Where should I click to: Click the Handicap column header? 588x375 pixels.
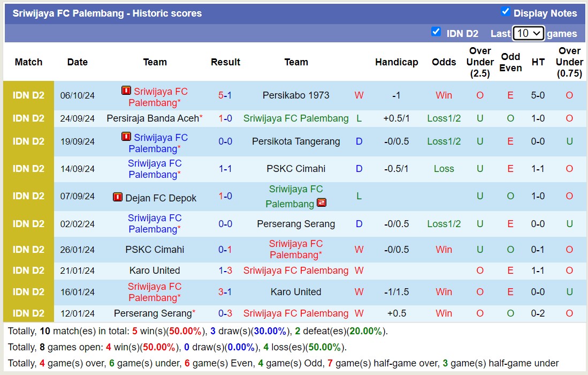[x=396, y=62]
